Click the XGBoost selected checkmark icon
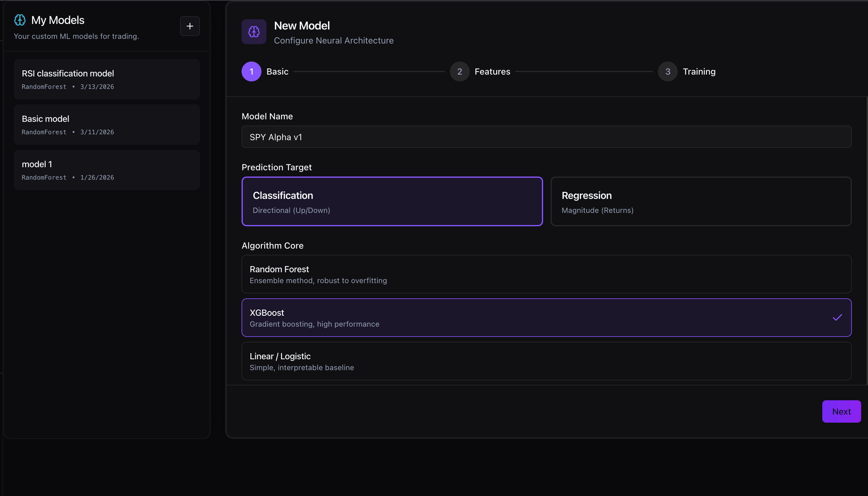 click(x=837, y=318)
